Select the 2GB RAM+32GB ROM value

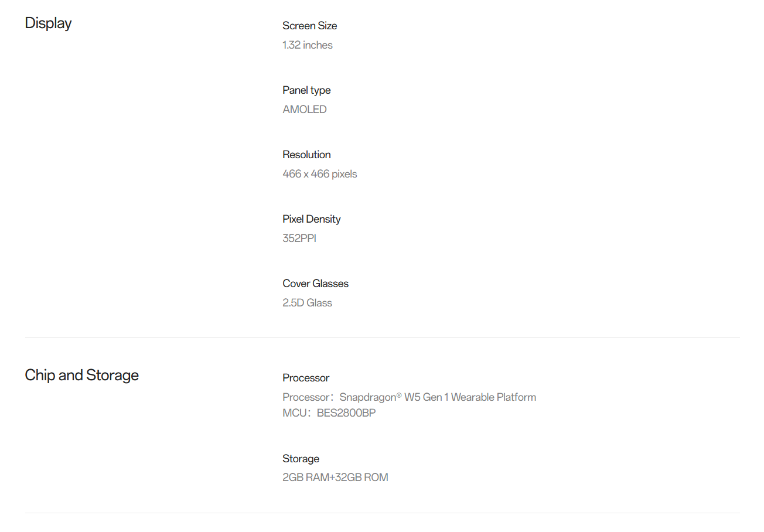click(335, 478)
